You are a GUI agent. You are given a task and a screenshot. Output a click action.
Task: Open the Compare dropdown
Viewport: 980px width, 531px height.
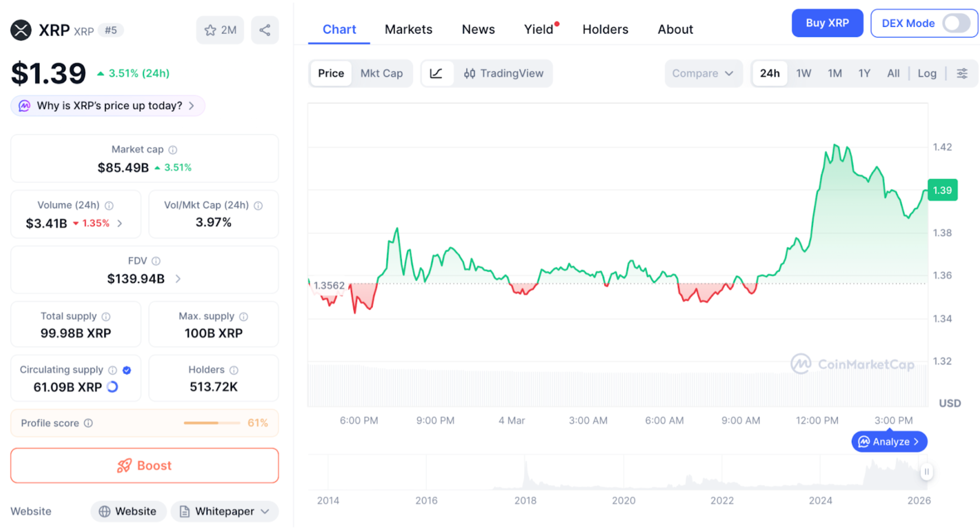(x=703, y=73)
